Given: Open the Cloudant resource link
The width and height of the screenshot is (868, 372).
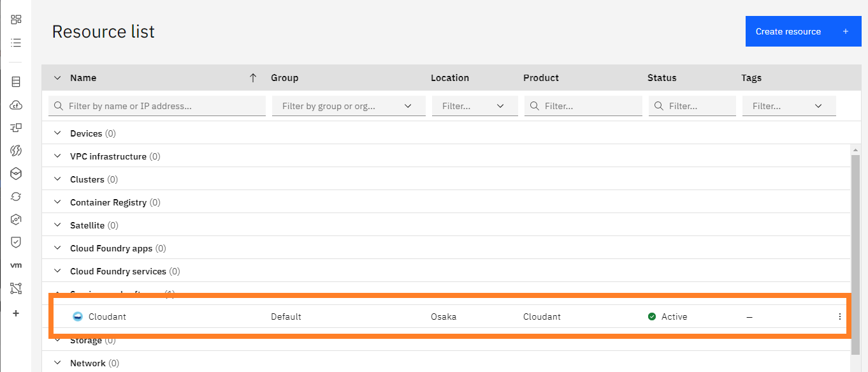Looking at the screenshot, I should [x=107, y=316].
